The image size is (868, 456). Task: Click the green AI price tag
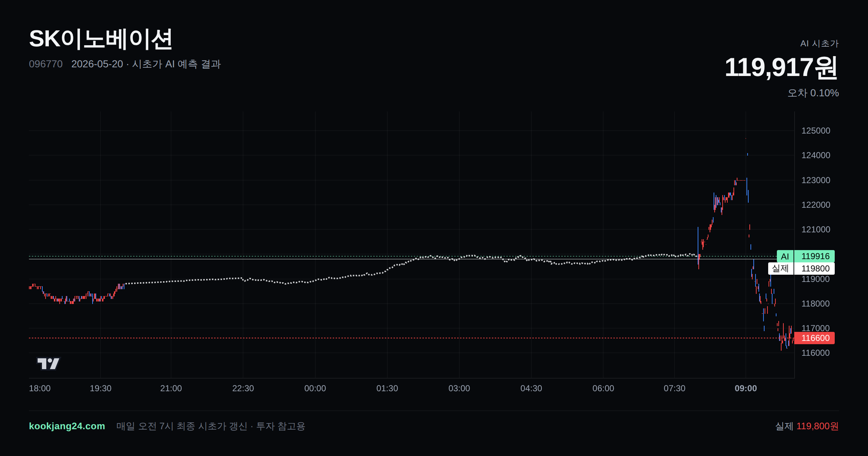coord(785,256)
